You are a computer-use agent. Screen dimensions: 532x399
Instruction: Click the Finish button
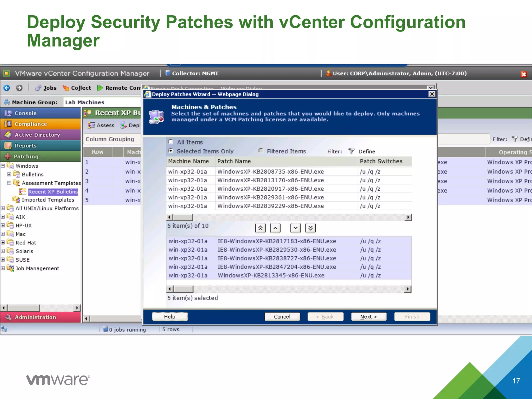[412, 317]
